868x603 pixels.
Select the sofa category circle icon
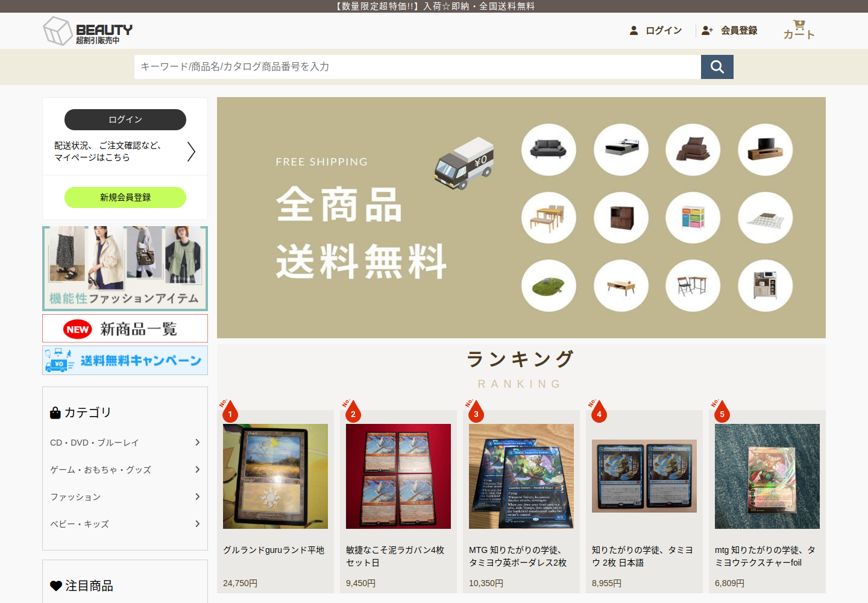click(x=549, y=150)
